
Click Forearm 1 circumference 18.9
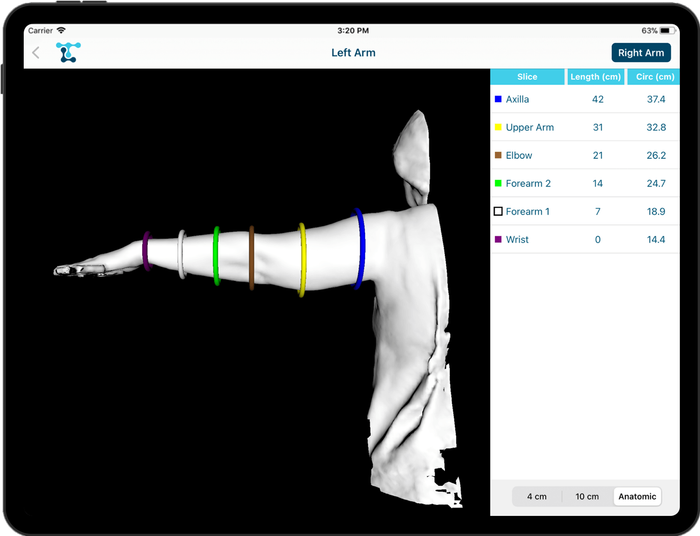pos(656,212)
